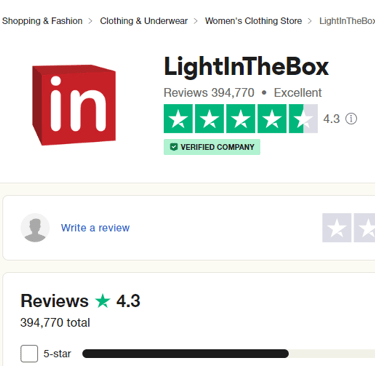Open the Clothing & Underwear breadcrumb
375x366 pixels.
tap(144, 21)
